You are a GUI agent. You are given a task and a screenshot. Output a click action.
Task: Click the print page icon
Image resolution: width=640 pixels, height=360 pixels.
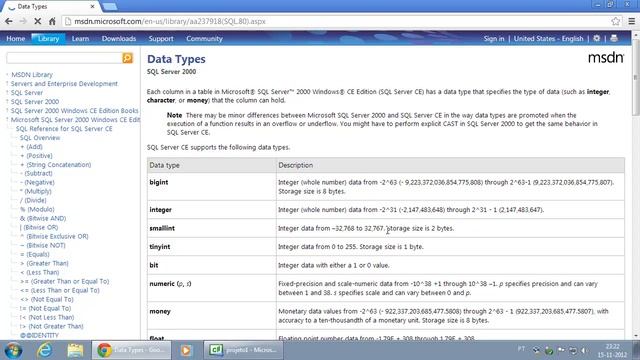click(614, 38)
